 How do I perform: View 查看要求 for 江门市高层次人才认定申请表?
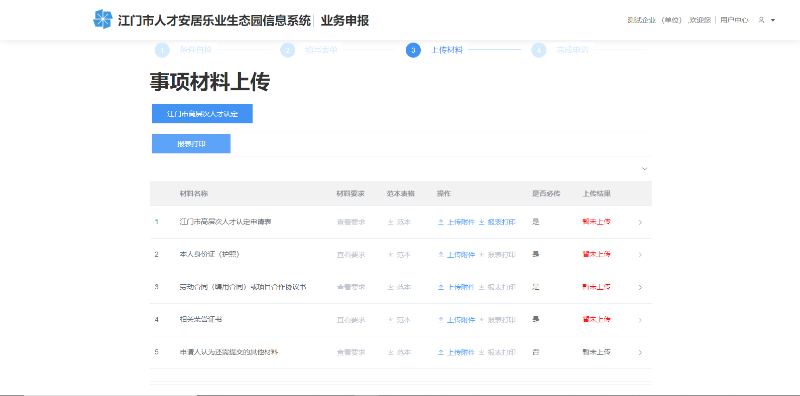pos(351,222)
